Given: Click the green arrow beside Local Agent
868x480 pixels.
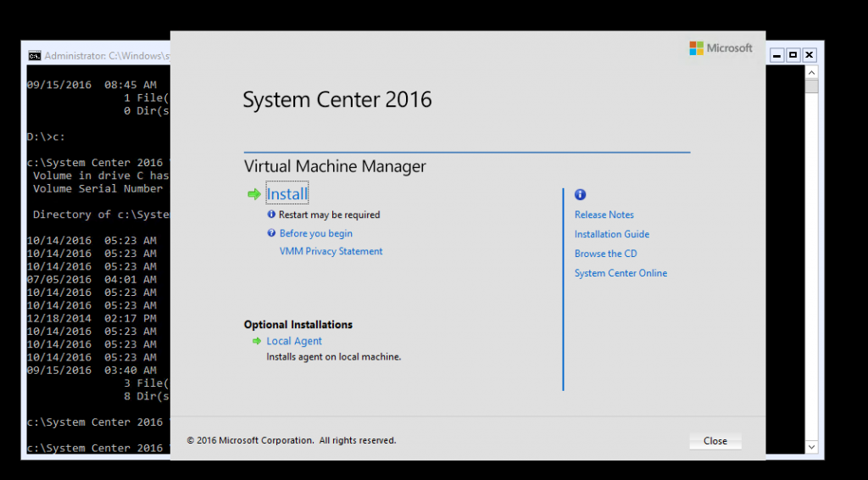Looking at the screenshot, I should click(x=256, y=341).
